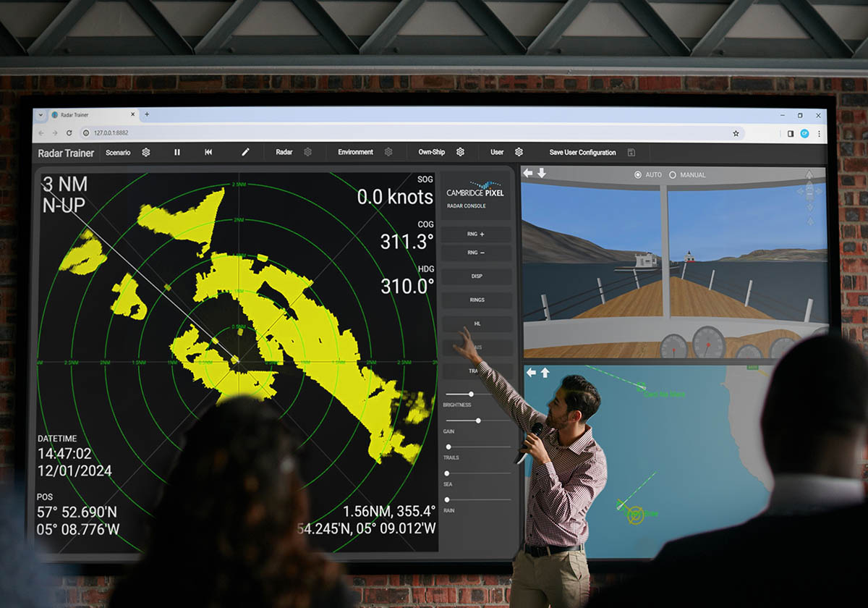Select the AUTO radio button
This screenshot has width=868, height=608.
pyautogui.click(x=637, y=175)
